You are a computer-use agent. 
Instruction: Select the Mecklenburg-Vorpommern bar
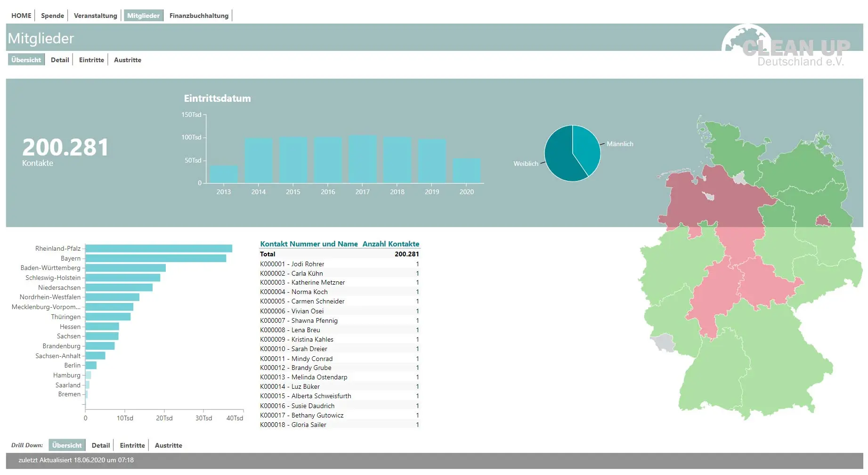pyautogui.click(x=109, y=307)
